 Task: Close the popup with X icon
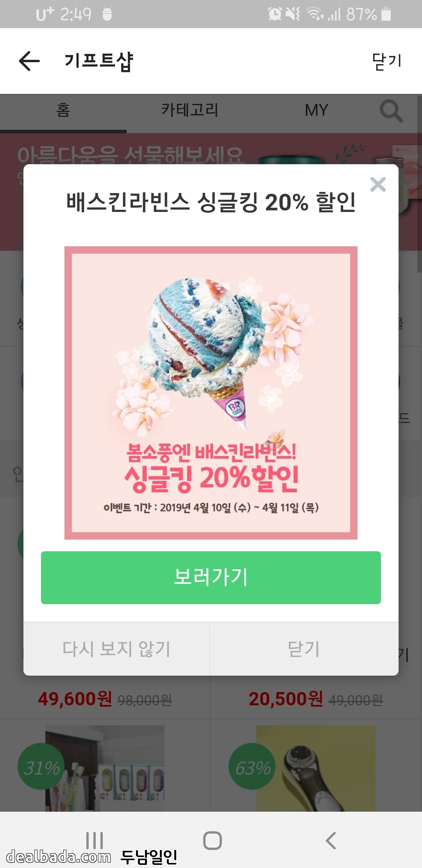(378, 185)
